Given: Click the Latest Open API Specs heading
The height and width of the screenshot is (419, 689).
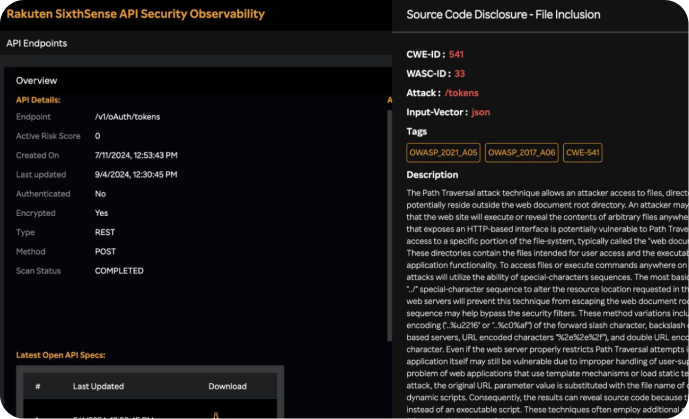Looking at the screenshot, I should tap(61, 355).
